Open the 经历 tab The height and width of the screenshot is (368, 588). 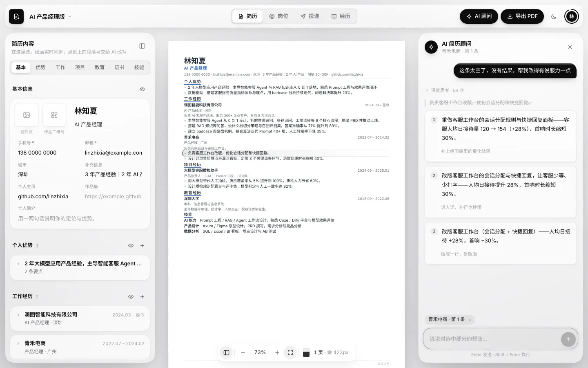[341, 16]
